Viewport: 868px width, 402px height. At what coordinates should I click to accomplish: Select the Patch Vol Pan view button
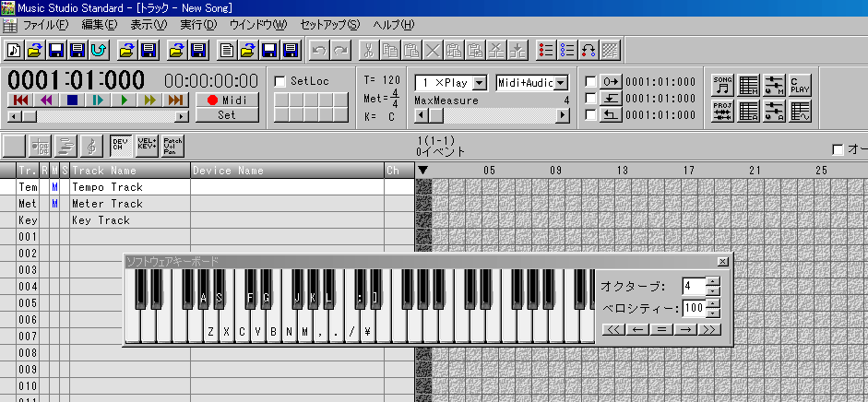(172, 146)
